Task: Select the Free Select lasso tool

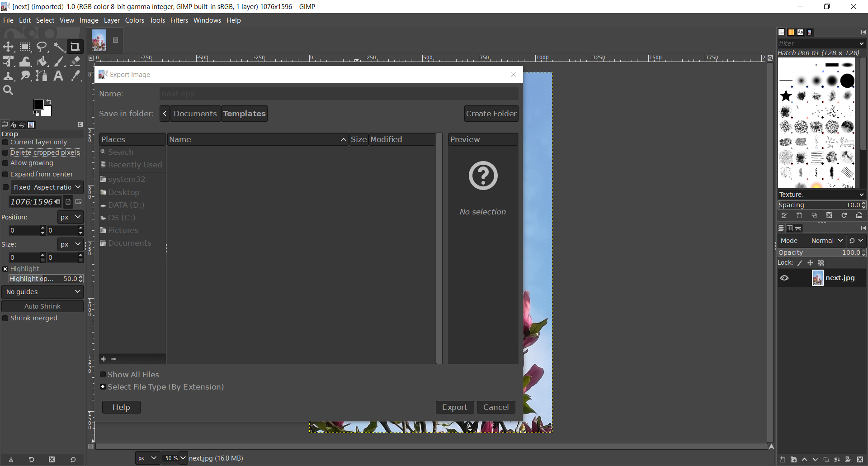Action: [42, 47]
